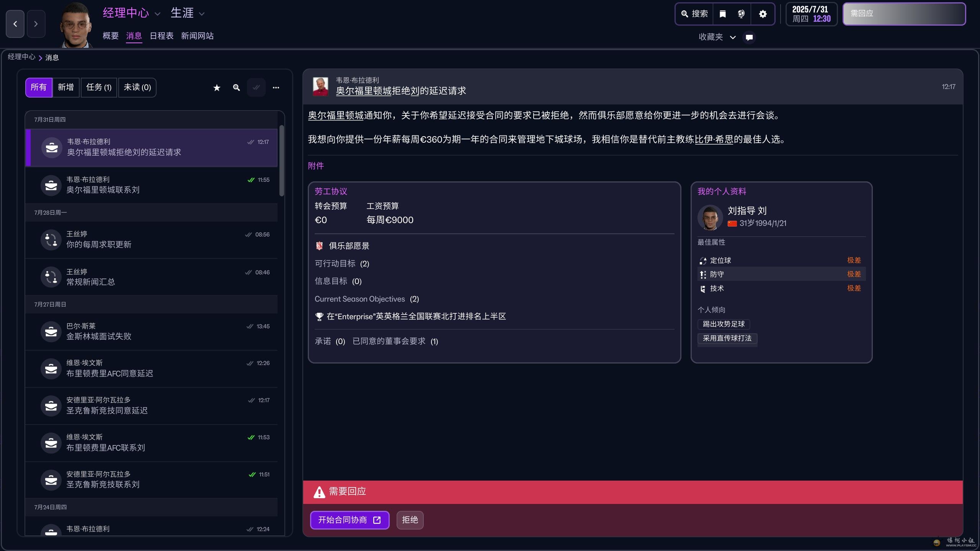
Task: Click the globe icon next to bookmark
Action: tap(741, 14)
